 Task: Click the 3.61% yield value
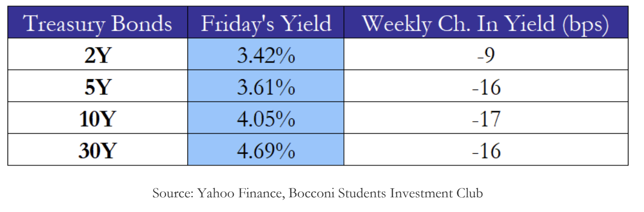(266, 88)
